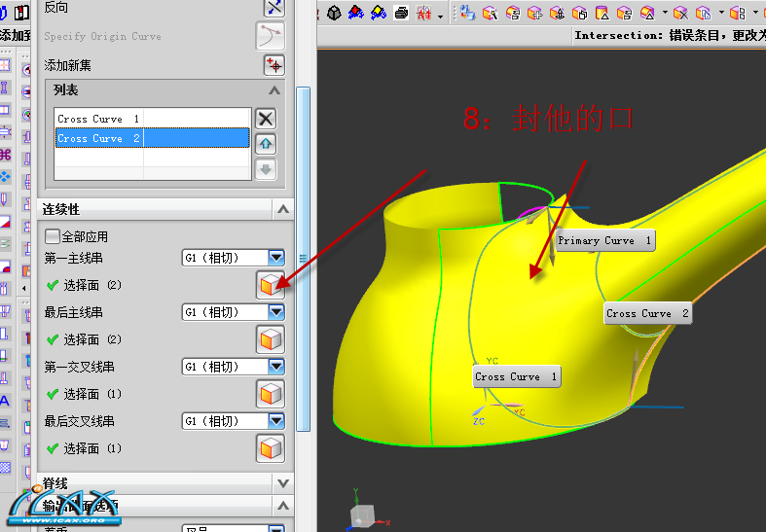Expand the 脊线 section
This screenshot has height=532, width=766.
tap(282, 482)
